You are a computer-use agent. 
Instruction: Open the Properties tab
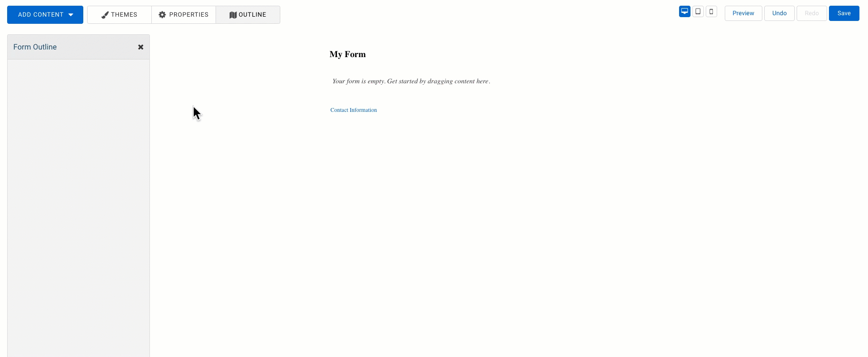[184, 15]
